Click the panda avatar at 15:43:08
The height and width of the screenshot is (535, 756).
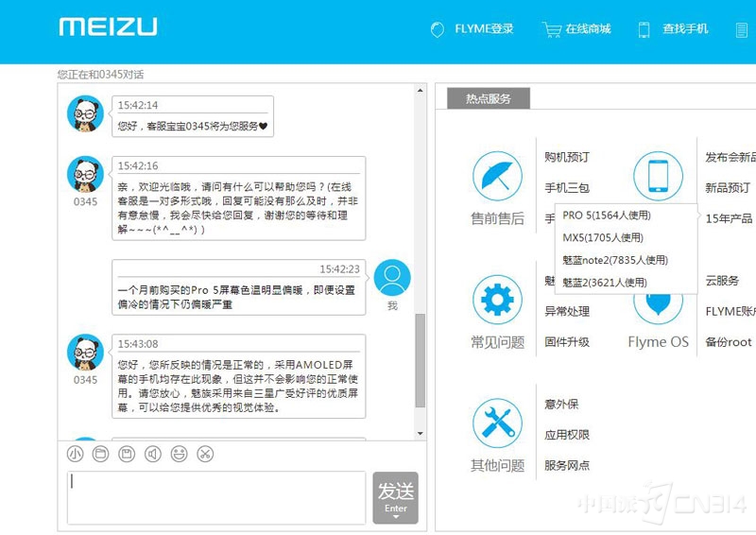tap(85, 353)
